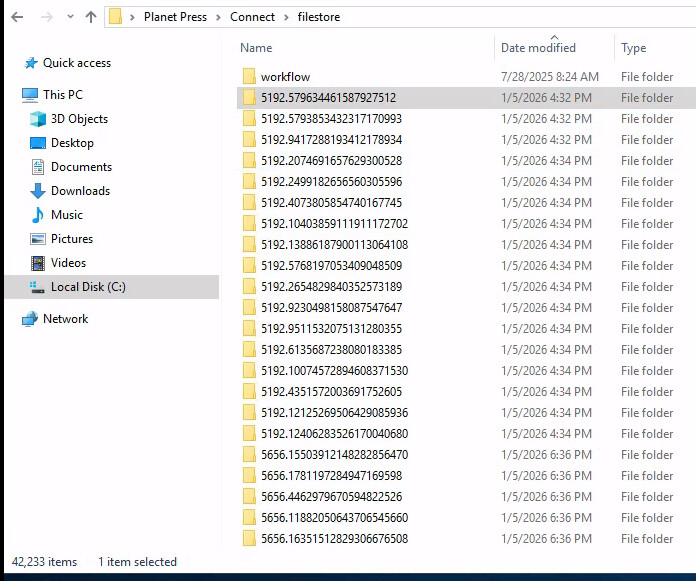Click the Back navigation arrow
This screenshot has width=696, height=581.
click(x=17, y=17)
